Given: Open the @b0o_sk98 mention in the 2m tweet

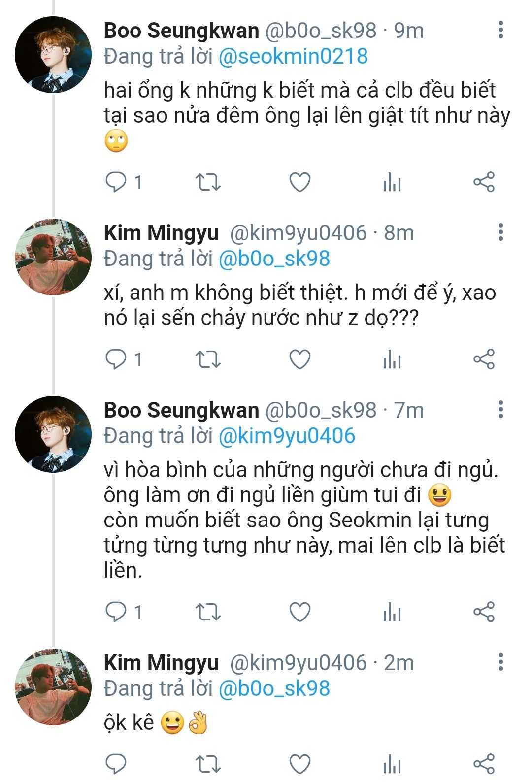Looking at the screenshot, I should point(274,688).
